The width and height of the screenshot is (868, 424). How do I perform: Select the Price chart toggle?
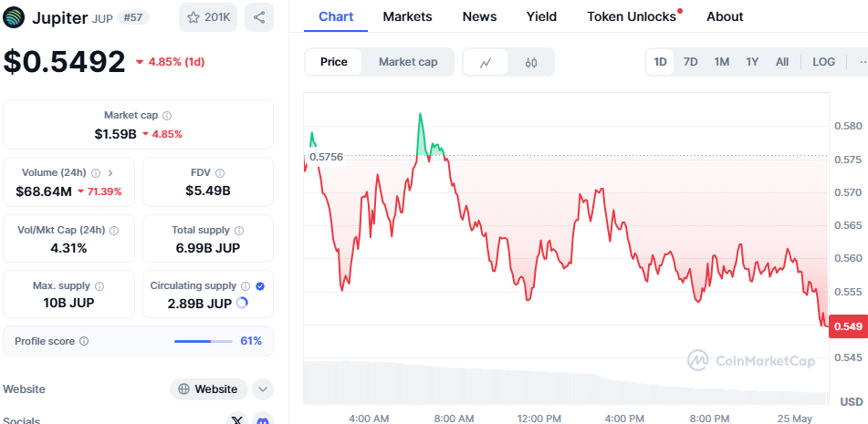[334, 62]
